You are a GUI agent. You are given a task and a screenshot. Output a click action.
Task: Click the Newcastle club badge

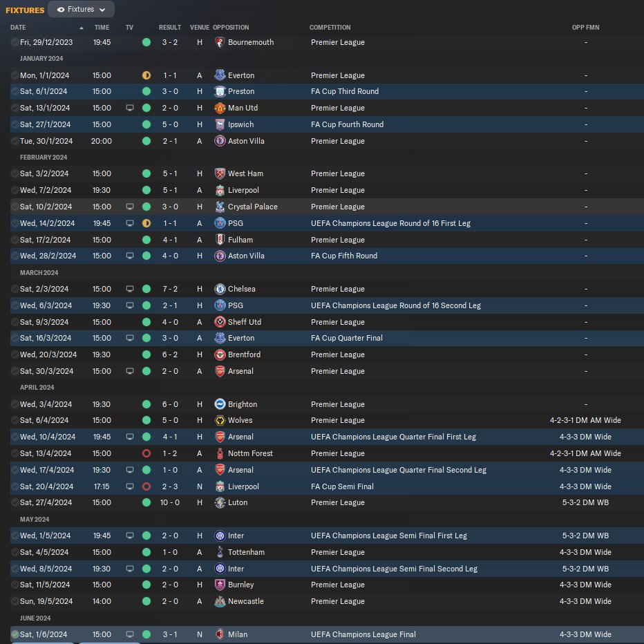220,601
